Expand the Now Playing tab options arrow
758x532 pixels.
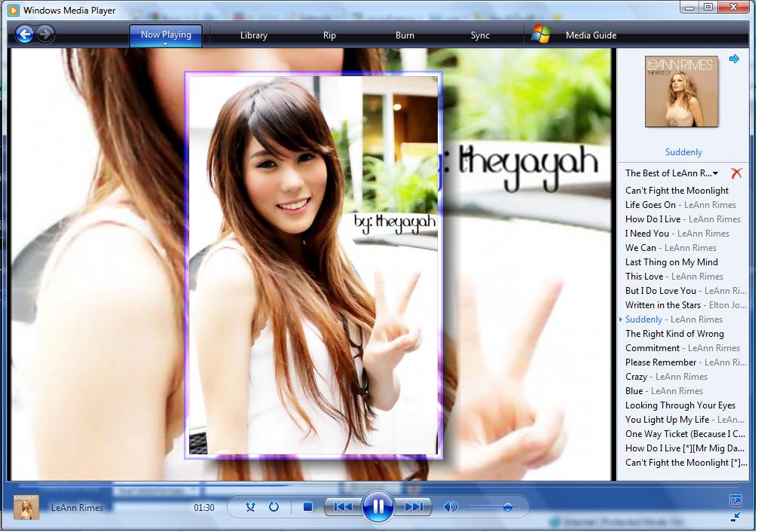165,44
